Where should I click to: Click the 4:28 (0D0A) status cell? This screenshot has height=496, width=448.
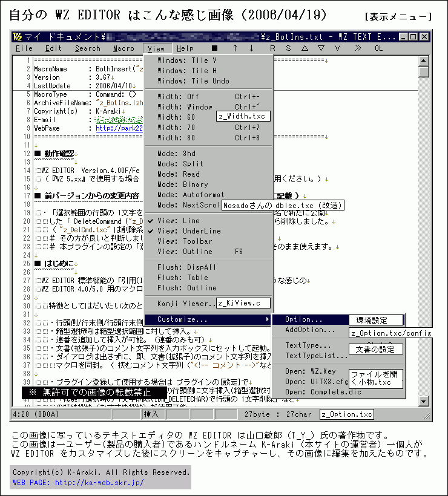point(62,414)
